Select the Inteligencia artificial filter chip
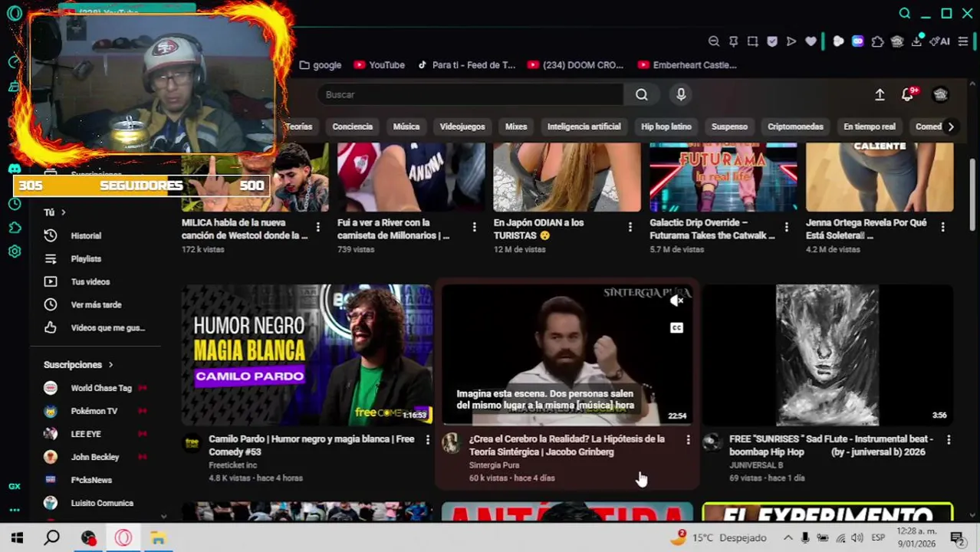This screenshot has width=980, height=552. pyautogui.click(x=584, y=127)
